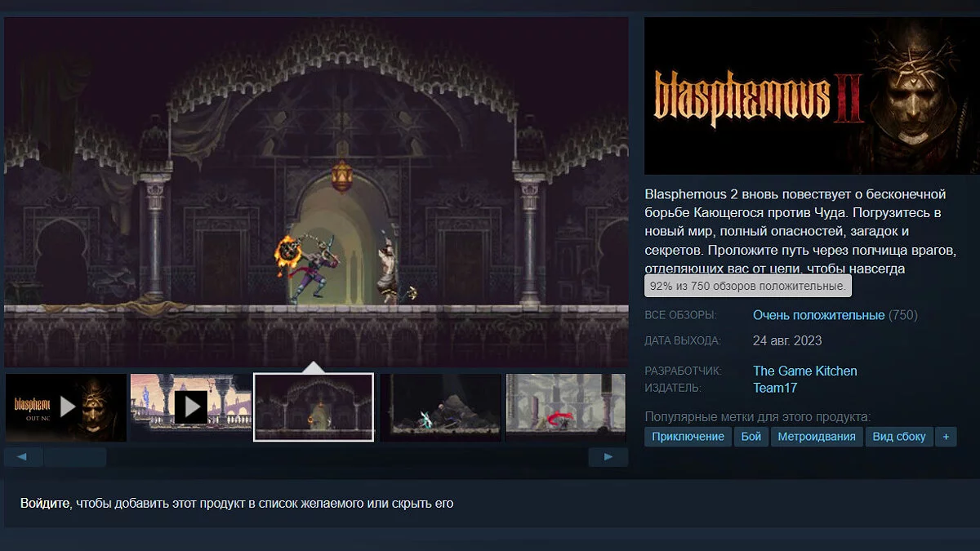980x551 pixels.
Task: Select the 'Метроидвания' tag
Action: 817,437
